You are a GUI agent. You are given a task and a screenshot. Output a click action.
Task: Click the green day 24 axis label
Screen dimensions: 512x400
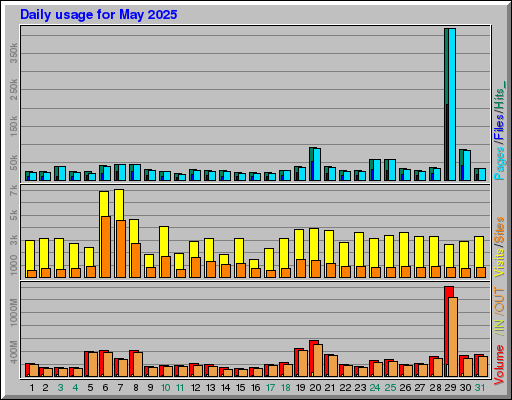click(375, 388)
